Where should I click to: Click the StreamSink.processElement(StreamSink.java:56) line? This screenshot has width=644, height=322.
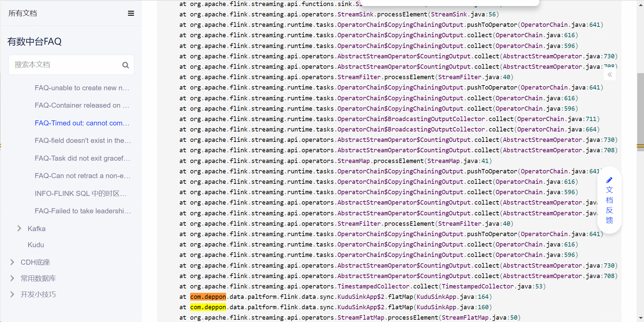[x=339, y=14]
